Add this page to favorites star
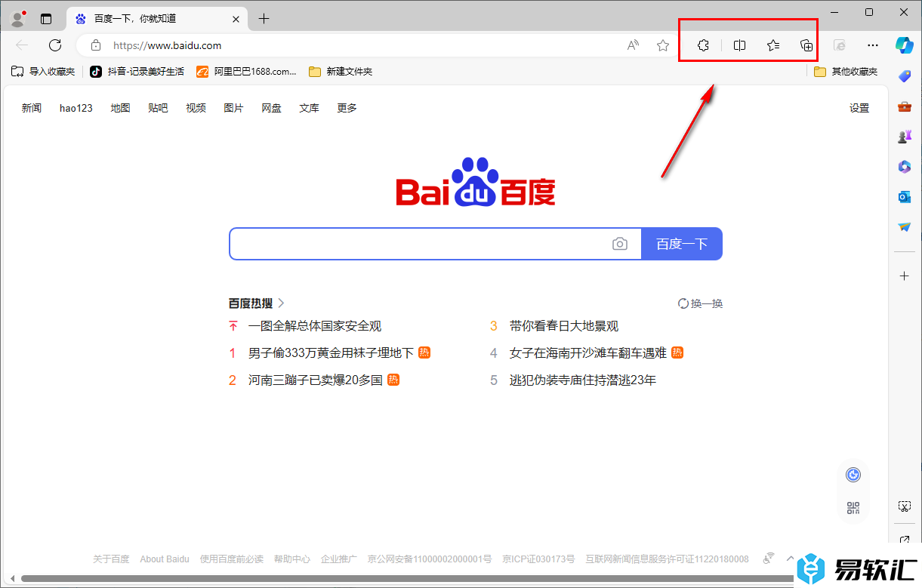 point(663,45)
